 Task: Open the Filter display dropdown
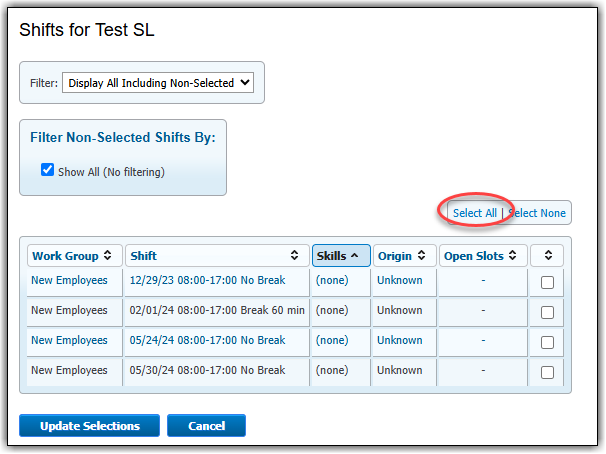pyautogui.click(x=158, y=83)
